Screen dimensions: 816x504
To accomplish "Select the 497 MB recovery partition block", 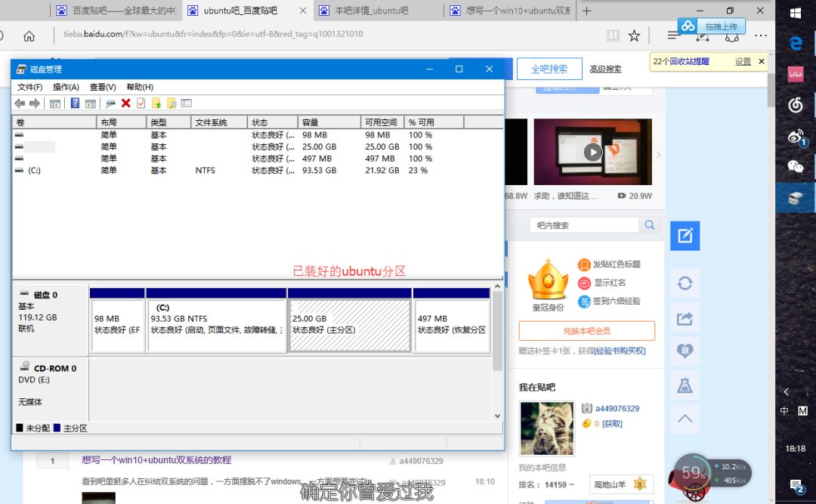I will click(452, 320).
